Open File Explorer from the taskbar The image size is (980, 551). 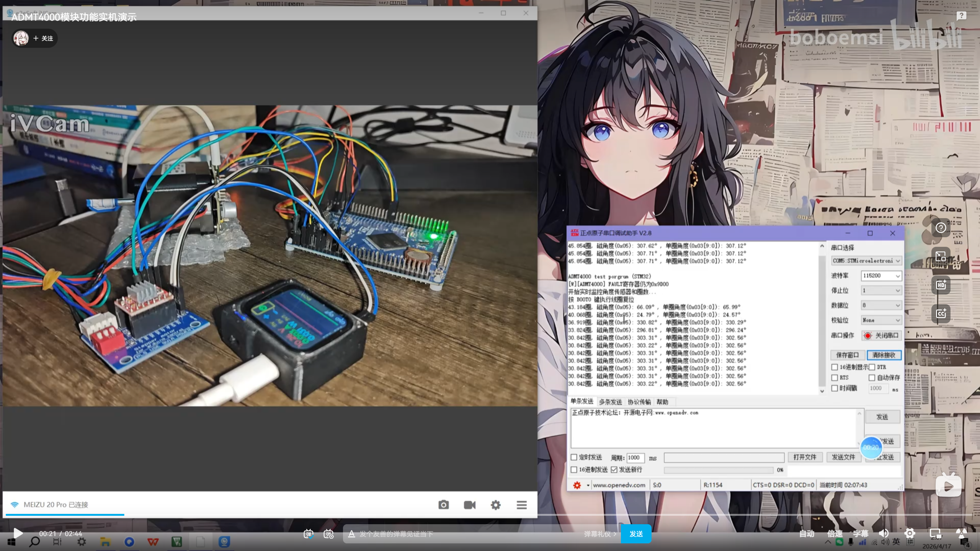coord(105,542)
